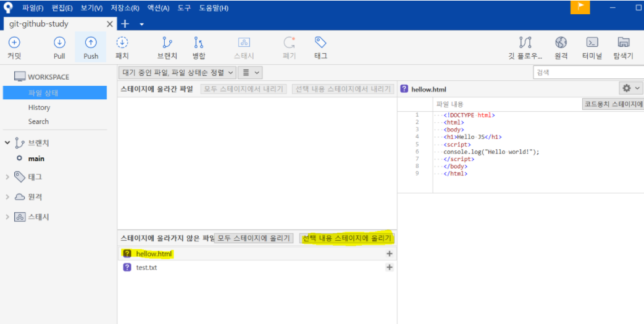
Task: Open the diff settings gear dropdown
Action: point(631,88)
